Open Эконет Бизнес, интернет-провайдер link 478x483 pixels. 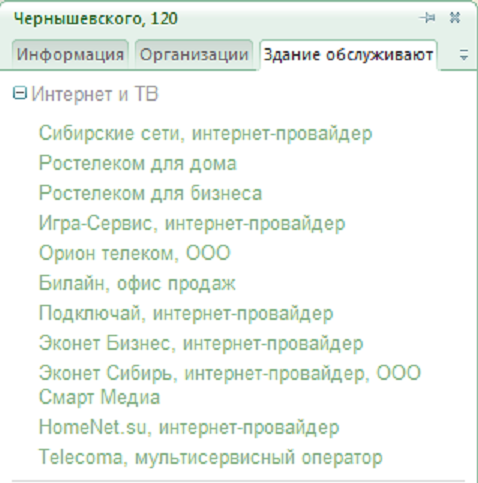[x=201, y=343]
